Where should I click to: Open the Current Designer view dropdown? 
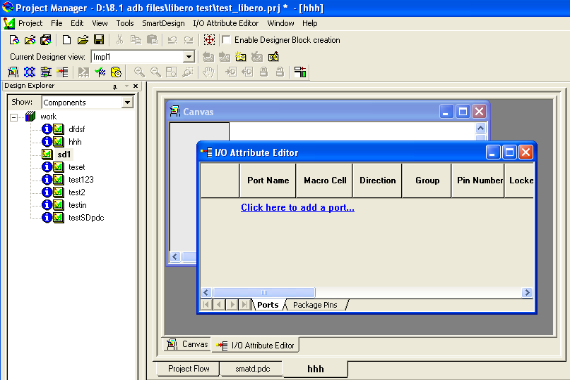[188, 57]
